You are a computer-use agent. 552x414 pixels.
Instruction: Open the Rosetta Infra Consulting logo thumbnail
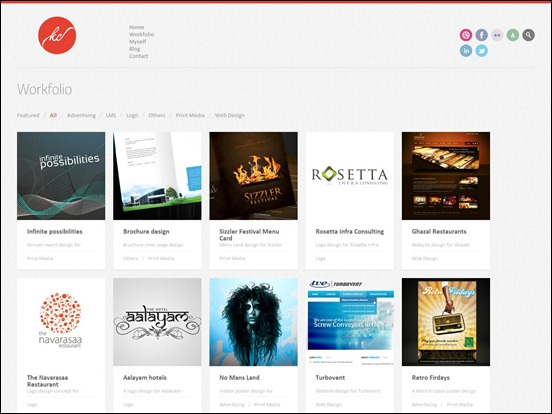coord(350,176)
